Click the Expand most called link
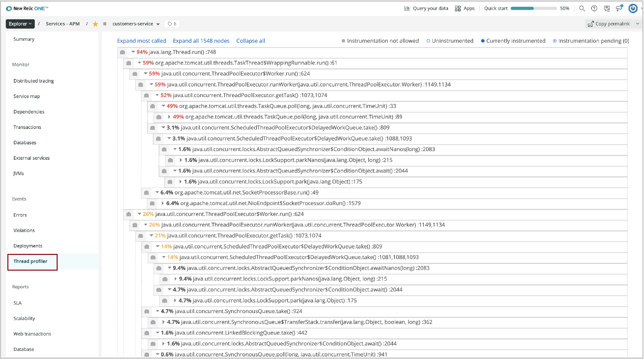 tap(141, 41)
